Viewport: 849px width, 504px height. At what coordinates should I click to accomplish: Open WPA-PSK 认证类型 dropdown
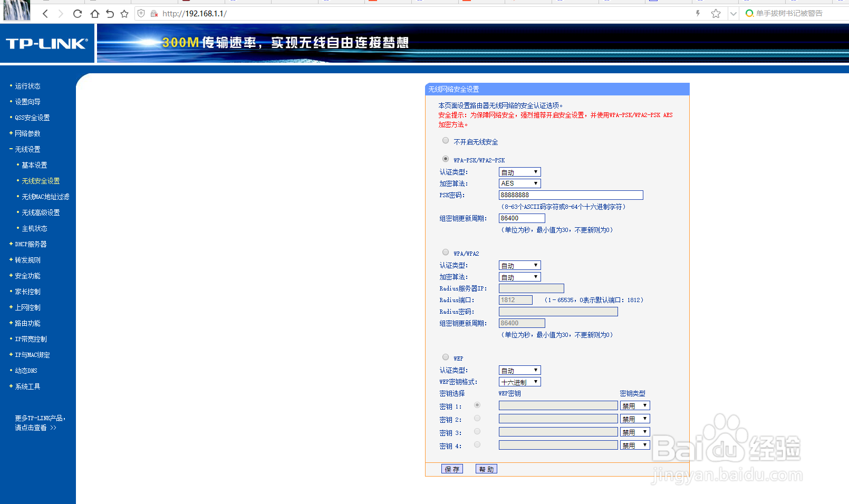point(520,172)
